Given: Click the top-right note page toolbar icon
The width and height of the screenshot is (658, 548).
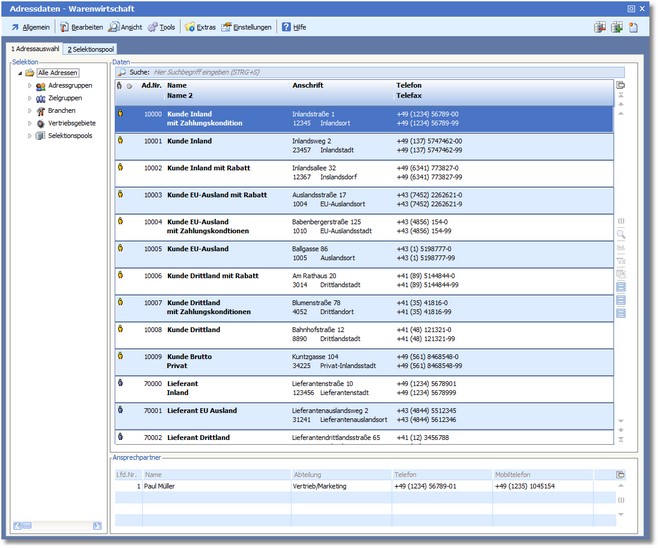Looking at the screenshot, I should pyautogui.click(x=633, y=27).
